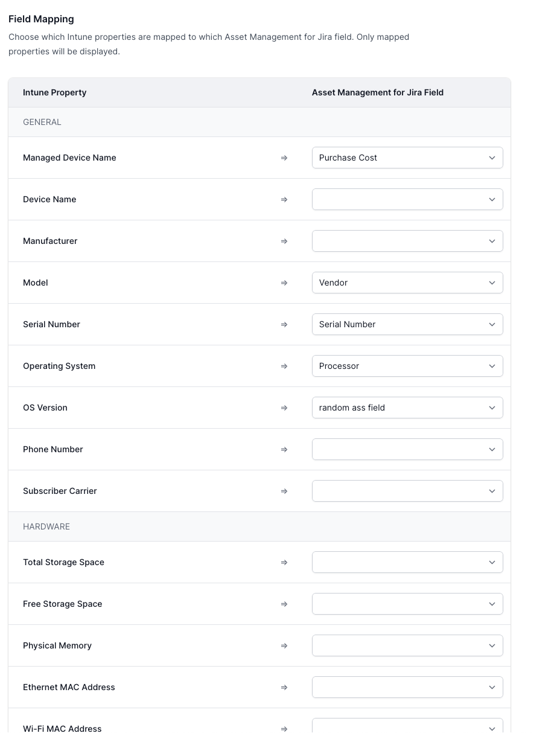Click the GENERAL section header
Viewport: 560px width, 733px height.
[42, 122]
